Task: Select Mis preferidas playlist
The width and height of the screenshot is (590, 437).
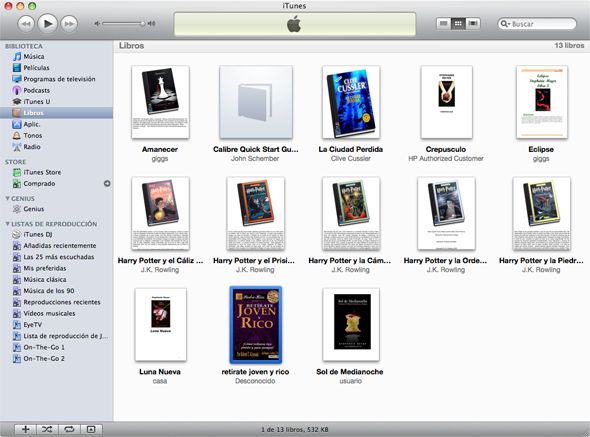Action: (x=56, y=268)
